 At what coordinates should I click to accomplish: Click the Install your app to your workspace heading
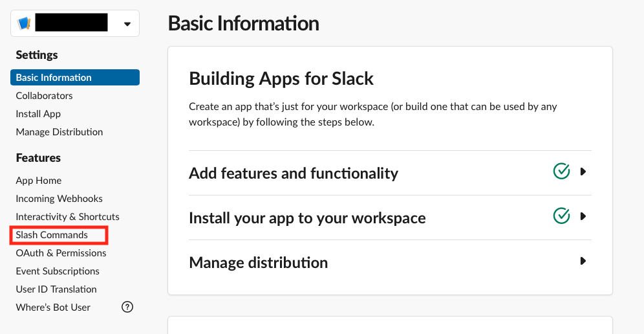coord(307,218)
